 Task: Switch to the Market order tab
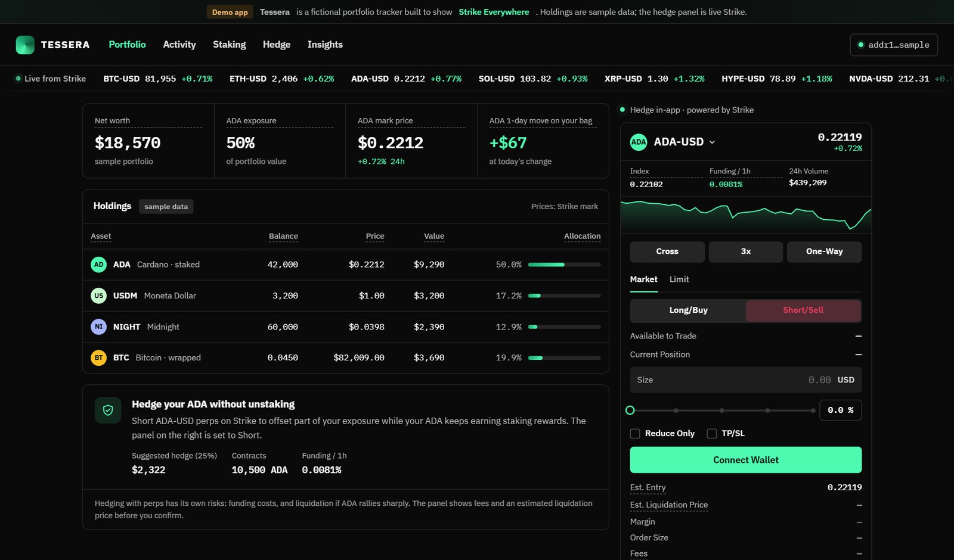pos(643,279)
